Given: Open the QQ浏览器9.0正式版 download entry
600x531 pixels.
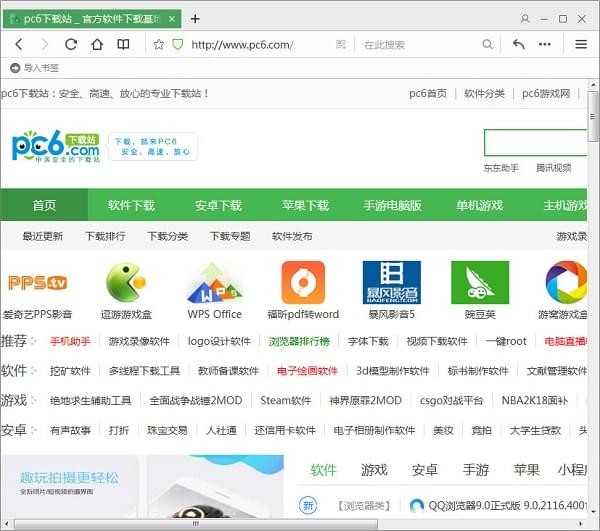Looking at the screenshot, I should tap(507, 506).
